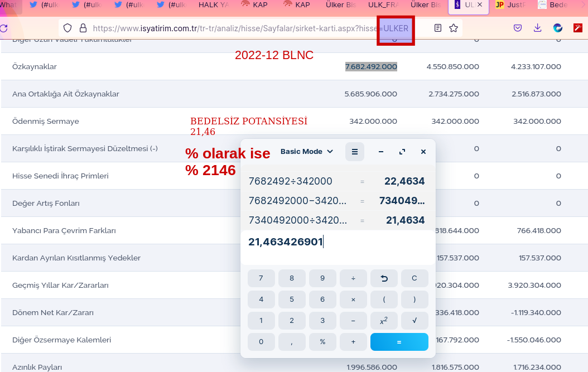
Task: Maximize the calculator window
Action: tap(402, 152)
